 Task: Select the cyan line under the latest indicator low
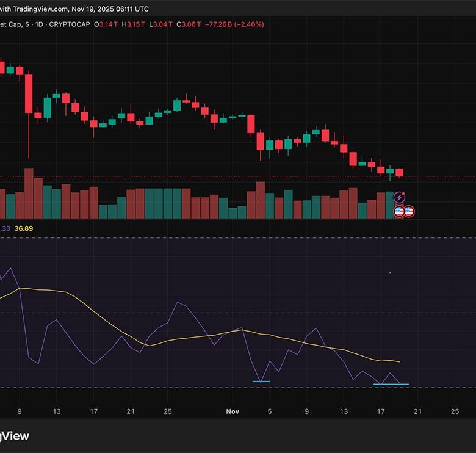click(391, 385)
